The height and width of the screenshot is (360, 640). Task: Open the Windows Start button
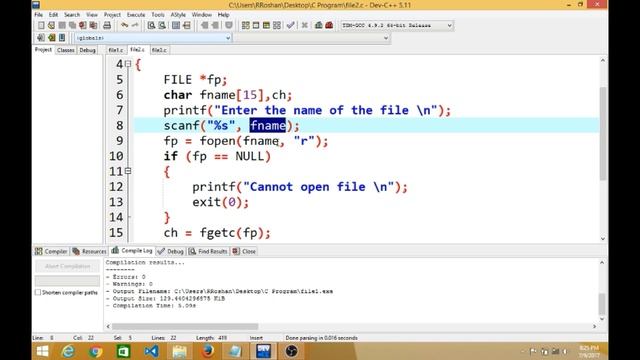point(42,351)
